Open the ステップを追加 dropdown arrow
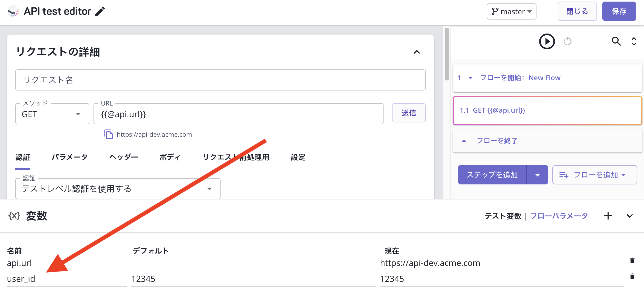 (538, 175)
